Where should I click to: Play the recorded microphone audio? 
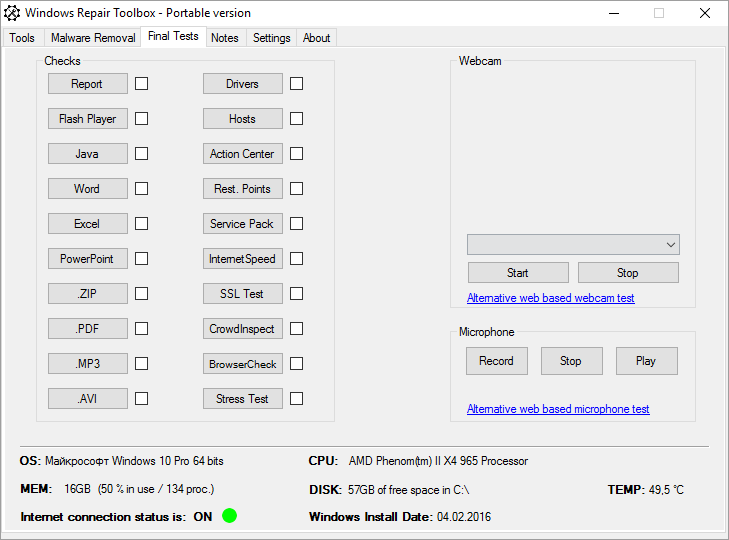coord(646,361)
